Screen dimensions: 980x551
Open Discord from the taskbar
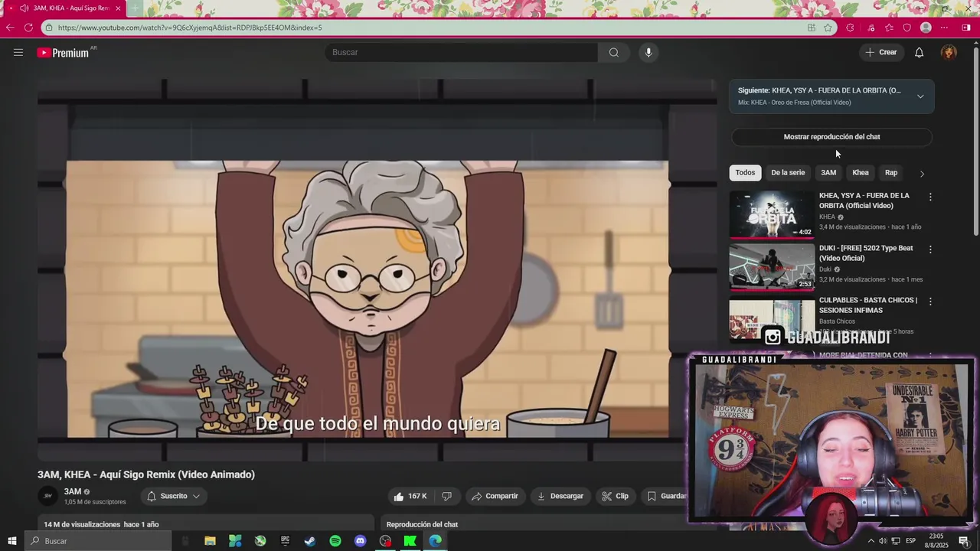(361, 541)
